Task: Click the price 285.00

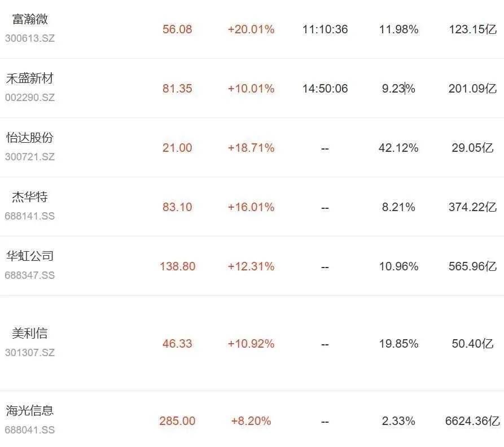Action: (177, 420)
